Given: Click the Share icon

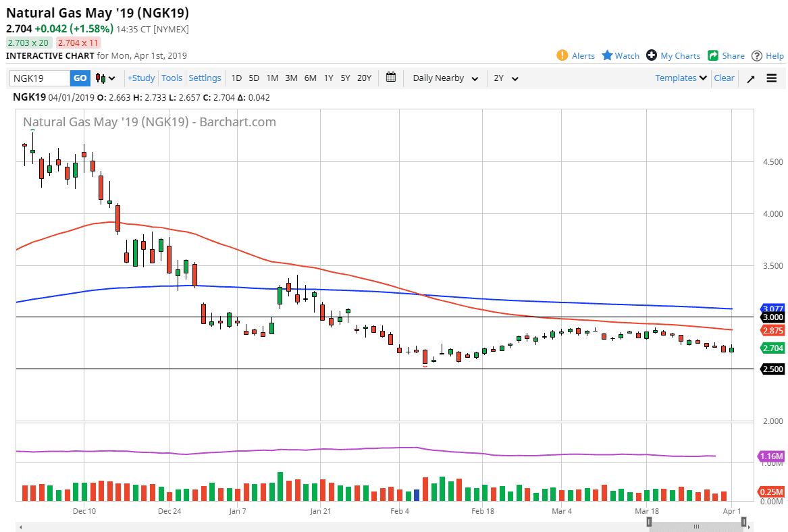Looking at the screenshot, I should (713, 55).
